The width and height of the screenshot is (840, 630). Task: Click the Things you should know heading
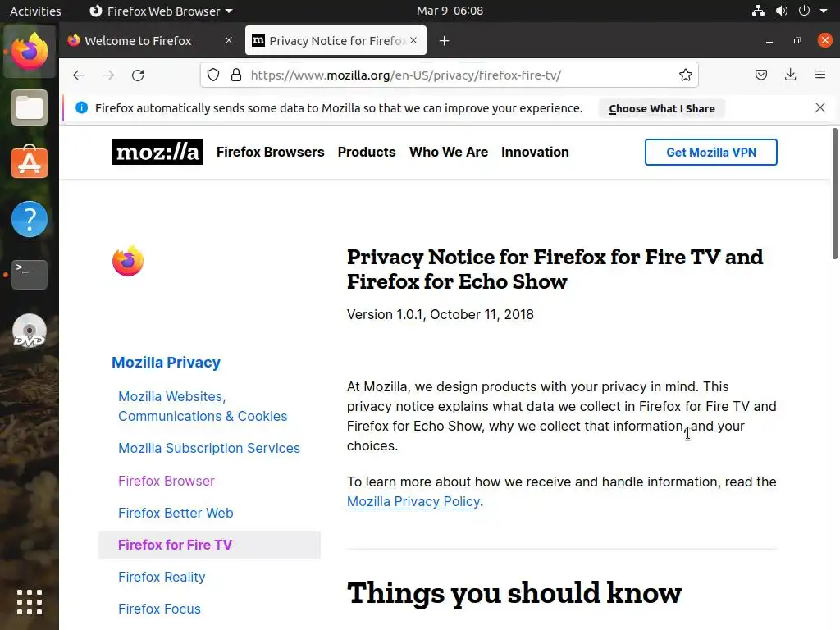[514, 593]
